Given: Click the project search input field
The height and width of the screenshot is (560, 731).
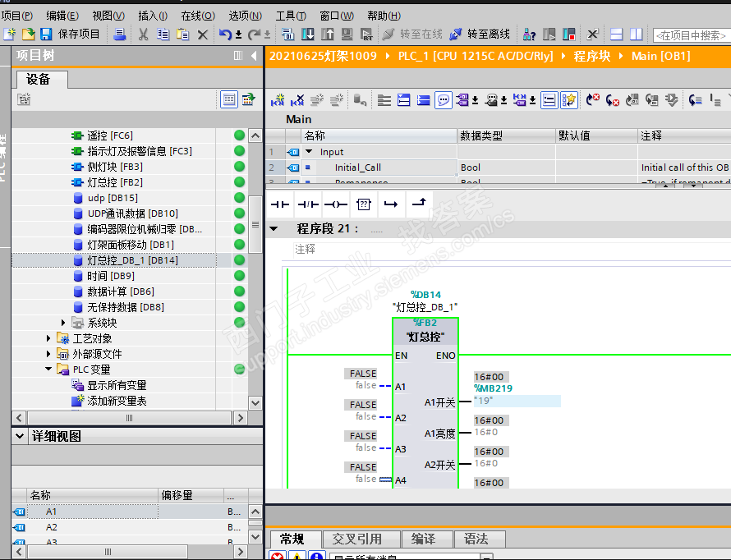Looking at the screenshot, I should tap(690, 35).
